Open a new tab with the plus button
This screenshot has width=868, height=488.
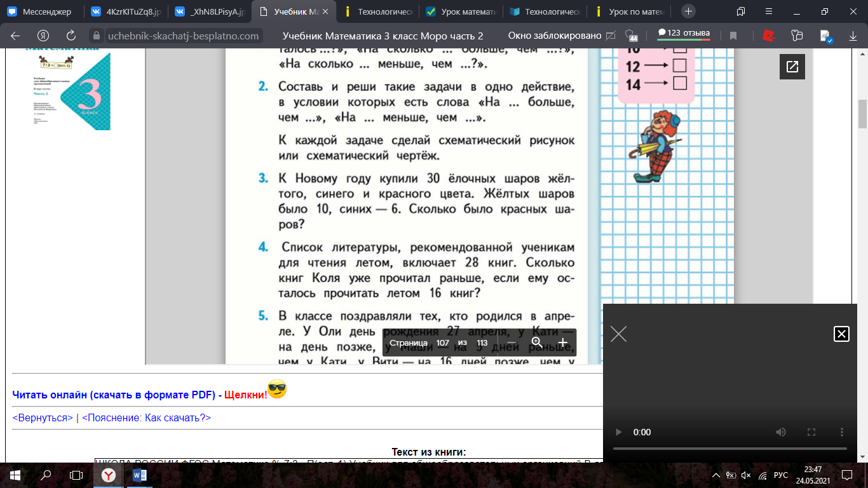tap(689, 11)
